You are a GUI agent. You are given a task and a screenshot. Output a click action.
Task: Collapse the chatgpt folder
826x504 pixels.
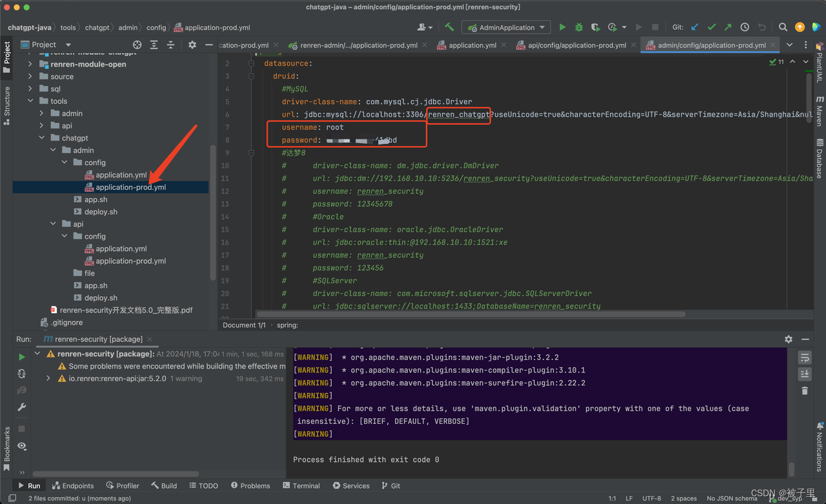(42, 138)
